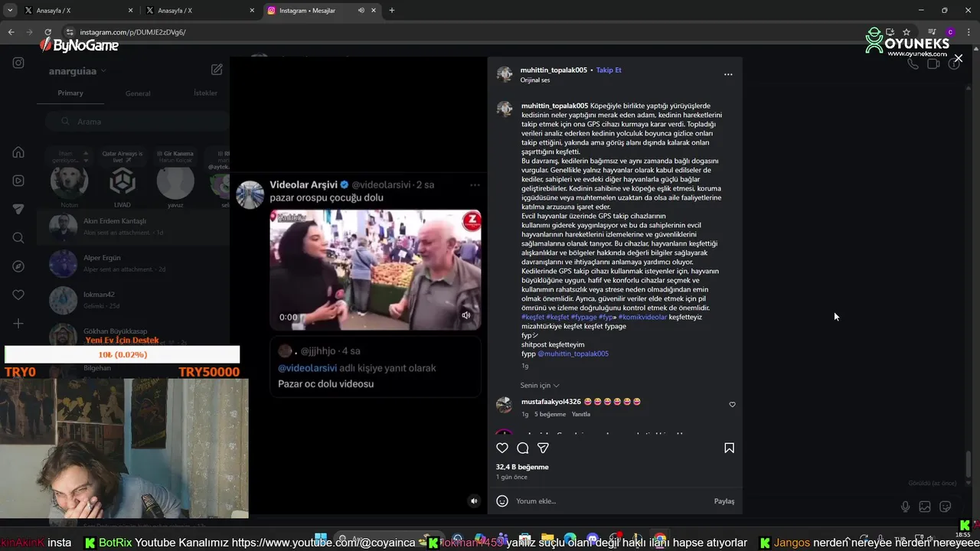Viewport: 980px width, 551px height.
Task: Switch to the General inbox tab
Action: click(x=138, y=93)
